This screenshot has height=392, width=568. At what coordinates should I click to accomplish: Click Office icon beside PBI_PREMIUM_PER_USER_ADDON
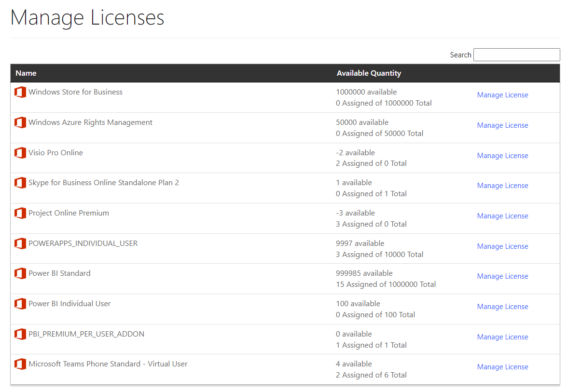tap(20, 334)
